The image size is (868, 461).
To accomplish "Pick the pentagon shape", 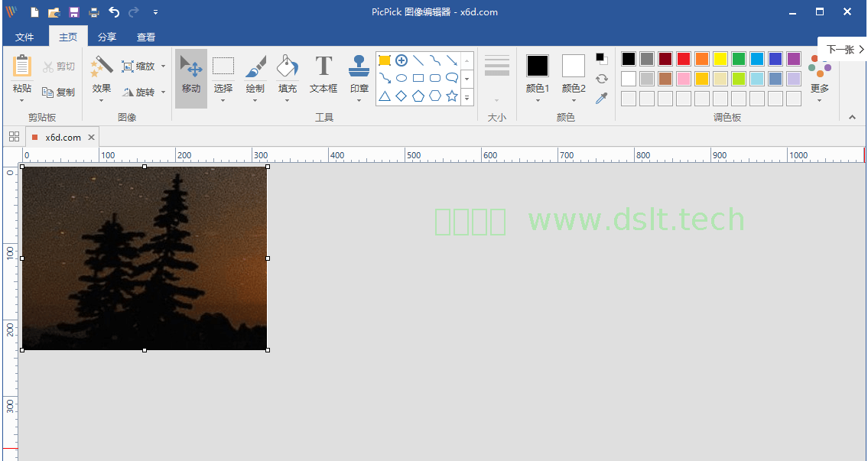I will [x=418, y=96].
